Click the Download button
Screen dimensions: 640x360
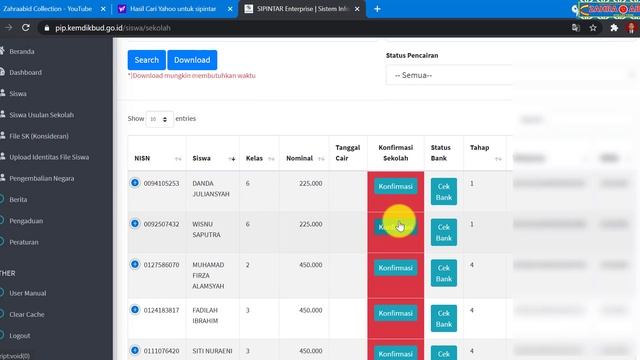click(192, 60)
